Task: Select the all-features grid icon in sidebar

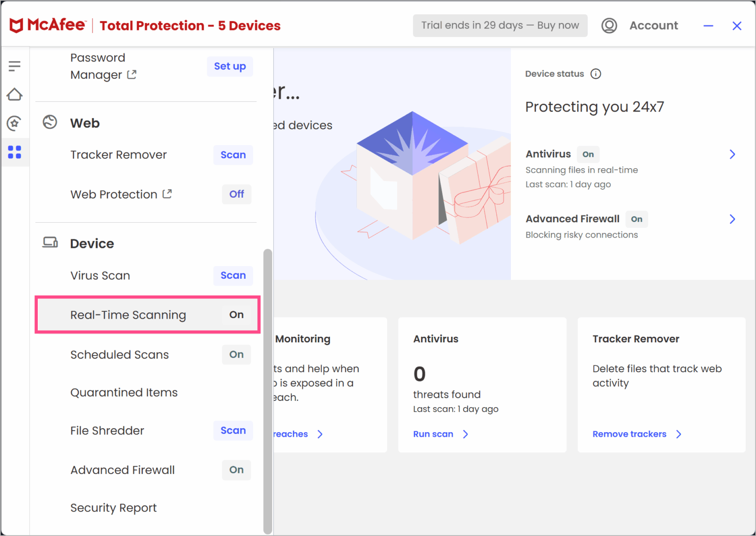Action: point(15,152)
